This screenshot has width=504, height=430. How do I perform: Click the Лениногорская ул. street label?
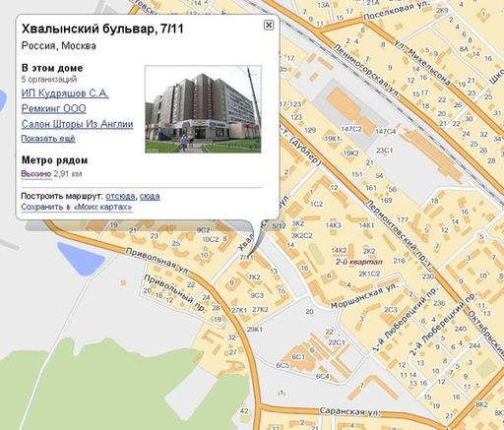pos(366,71)
